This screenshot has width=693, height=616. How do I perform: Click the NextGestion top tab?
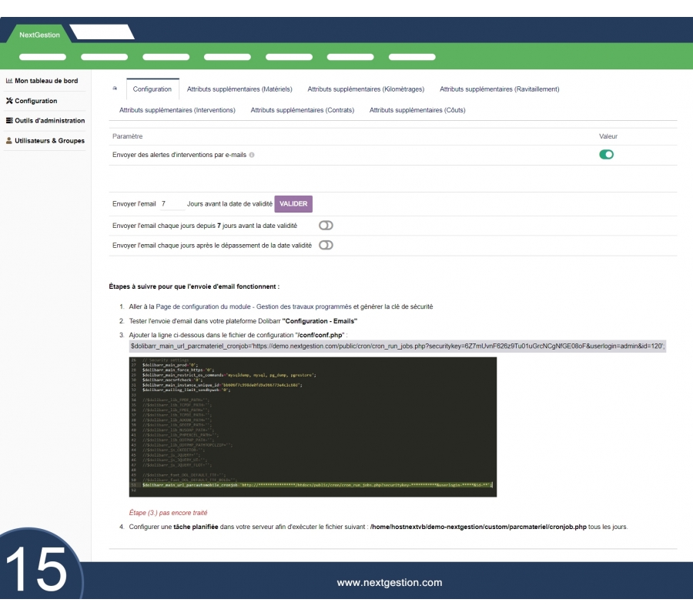click(x=39, y=35)
